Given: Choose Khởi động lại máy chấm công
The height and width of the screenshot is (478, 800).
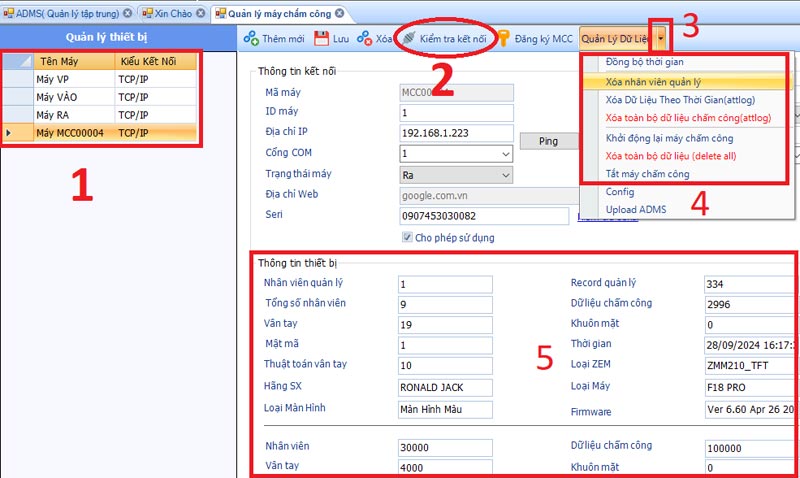Looking at the screenshot, I should pos(670,138).
